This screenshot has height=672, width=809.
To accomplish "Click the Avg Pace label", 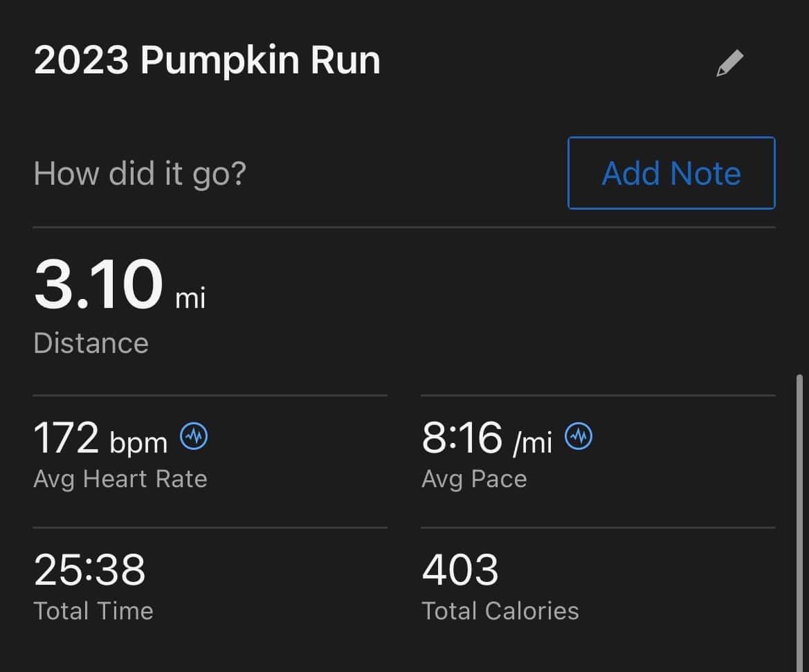I will point(474,479).
